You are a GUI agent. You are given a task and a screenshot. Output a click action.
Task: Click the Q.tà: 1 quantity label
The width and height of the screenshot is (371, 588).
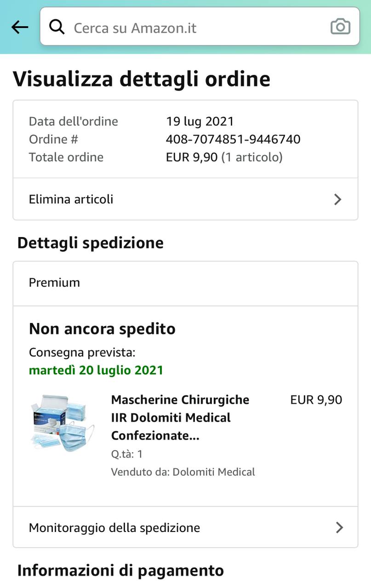pyautogui.click(x=127, y=454)
